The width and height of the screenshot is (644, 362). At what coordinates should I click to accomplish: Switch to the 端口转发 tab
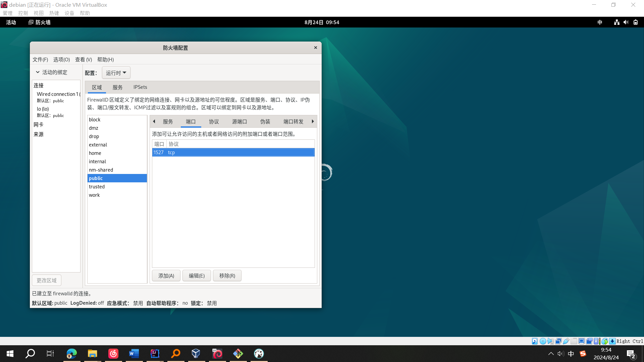click(293, 122)
